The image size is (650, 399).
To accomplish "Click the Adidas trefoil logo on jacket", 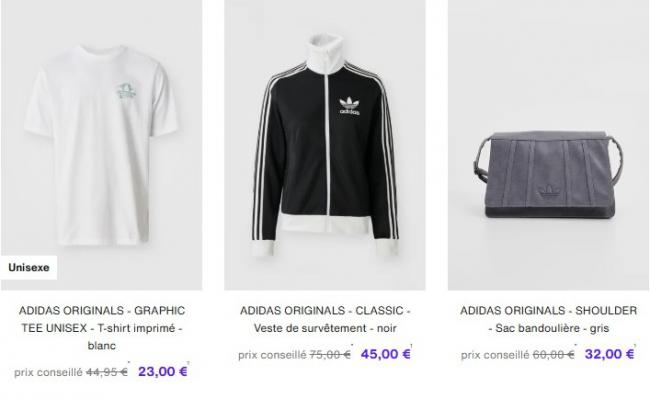I will [349, 106].
